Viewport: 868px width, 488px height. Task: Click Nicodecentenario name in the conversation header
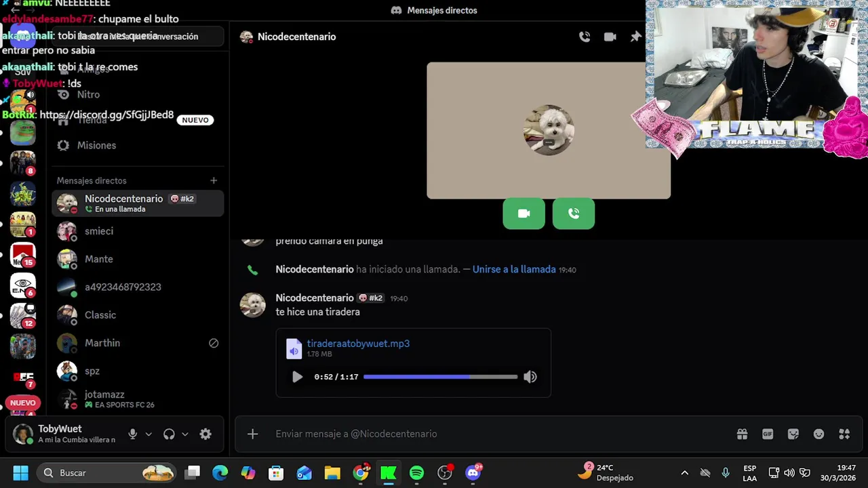tap(296, 37)
